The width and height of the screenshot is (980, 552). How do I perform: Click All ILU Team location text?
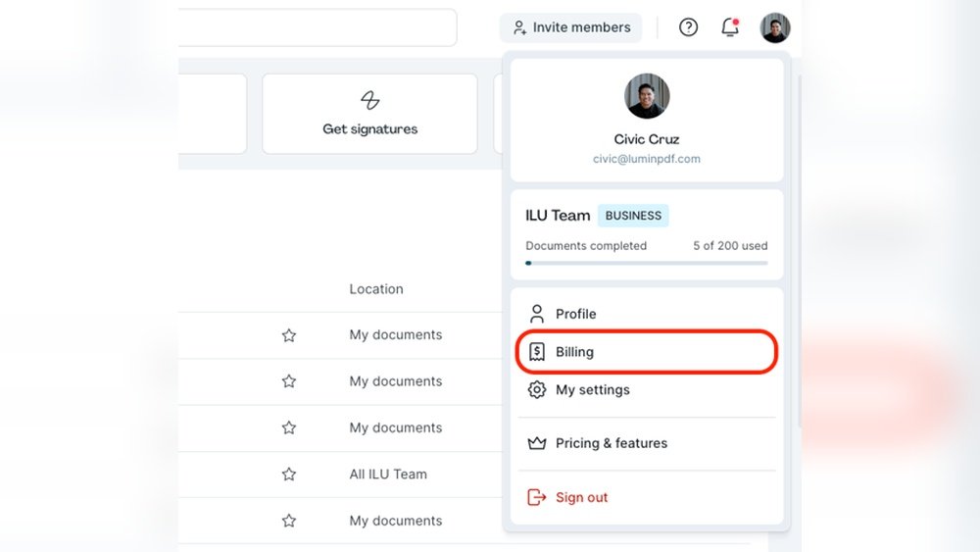click(388, 475)
